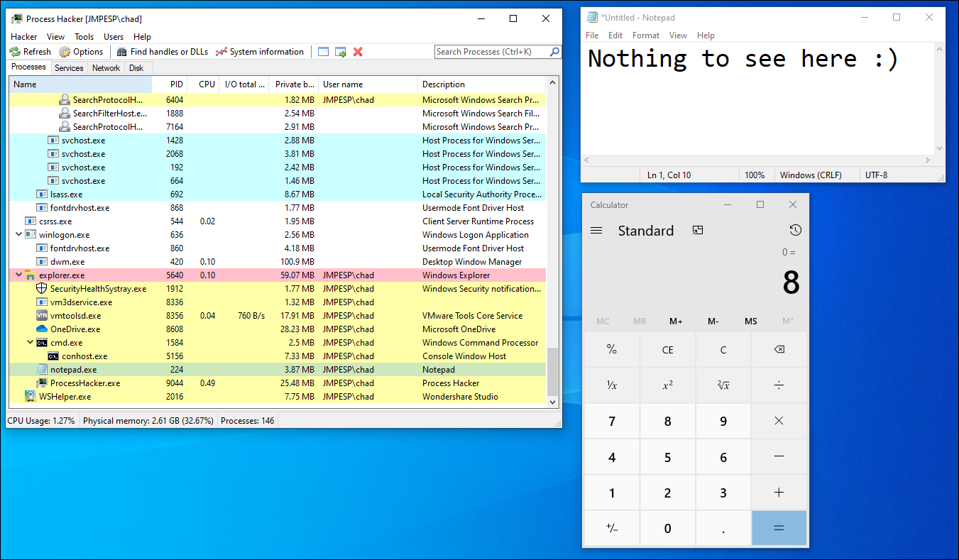Click the SecurityHealthSystray.exe shield icon

tap(42, 289)
